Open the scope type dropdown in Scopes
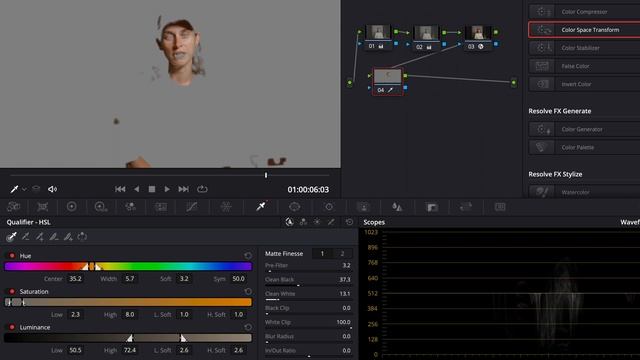 coord(630,222)
